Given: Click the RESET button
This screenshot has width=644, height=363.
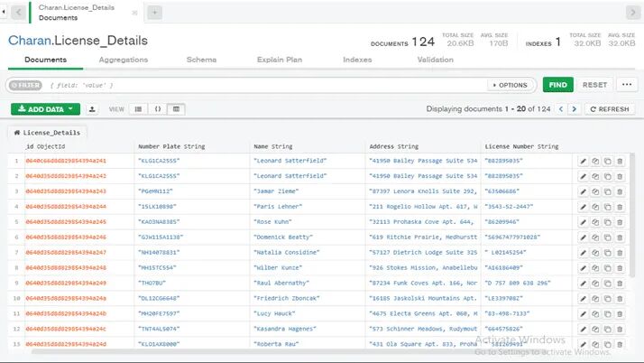Looking at the screenshot, I should click(594, 85).
